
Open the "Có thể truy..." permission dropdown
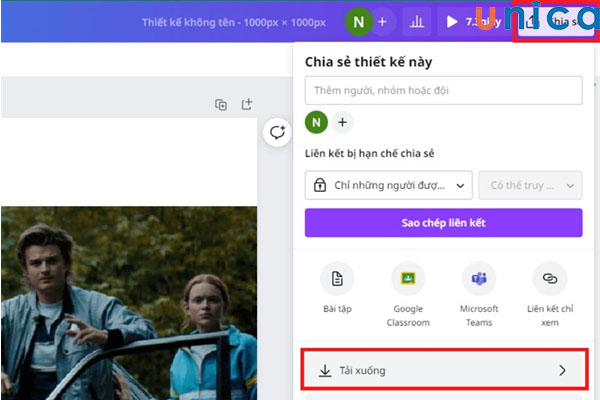pos(530,185)
